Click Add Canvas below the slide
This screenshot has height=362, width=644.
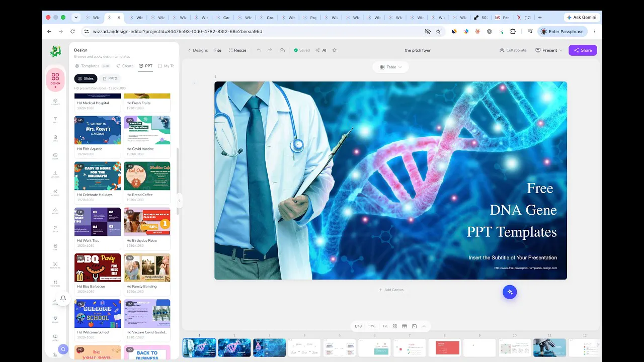391,290
